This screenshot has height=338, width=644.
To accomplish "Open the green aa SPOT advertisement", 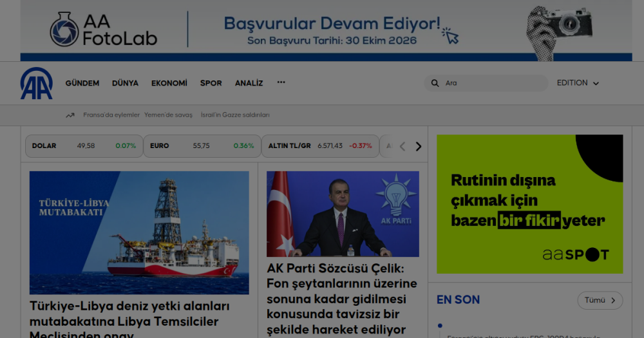I will [529, 204].
